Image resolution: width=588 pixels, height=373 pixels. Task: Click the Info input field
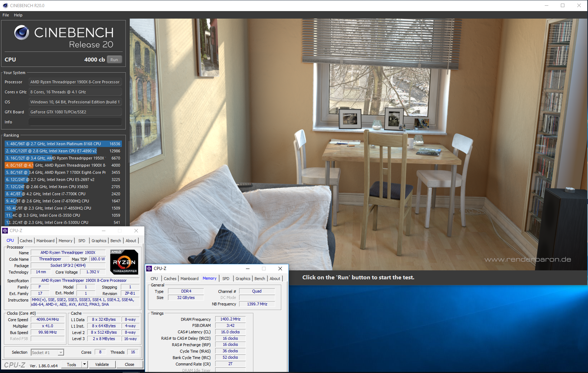coord(75,122)
